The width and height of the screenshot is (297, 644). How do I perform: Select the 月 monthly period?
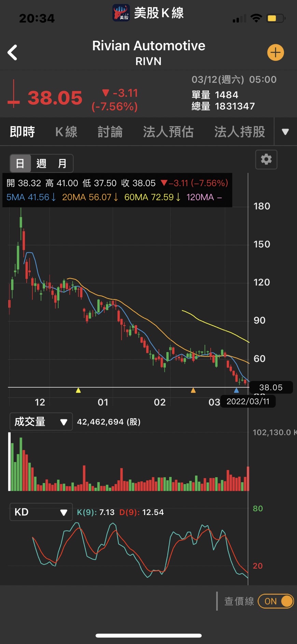(x=62, y=163)
